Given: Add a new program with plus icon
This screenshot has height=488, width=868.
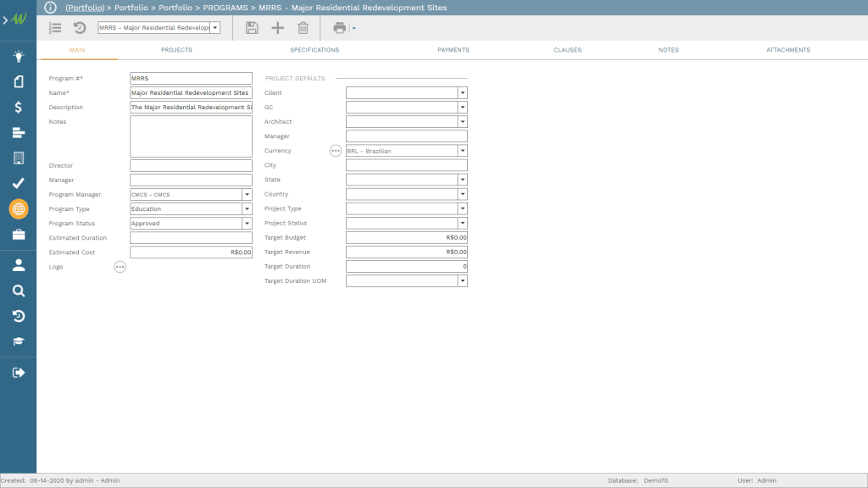Looking at the screenshot, I should coord(277,28).
